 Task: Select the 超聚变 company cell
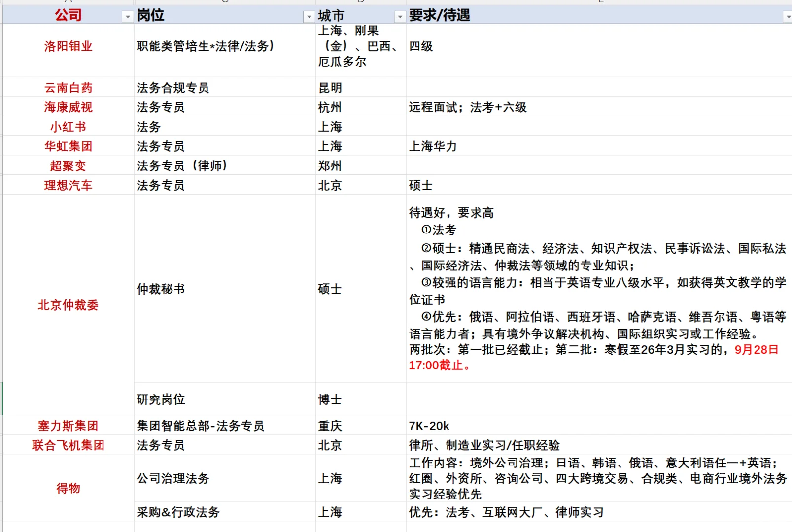pos(68,166)
